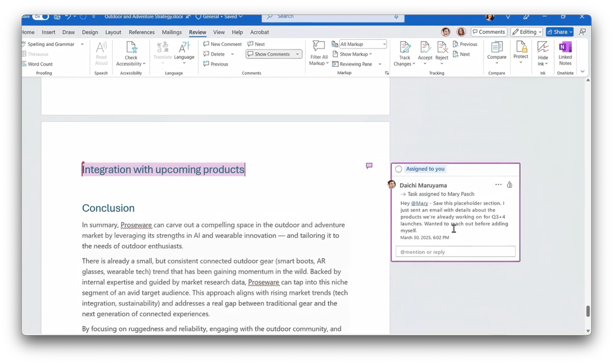Open Compare documents tool
This screenshot has height=364, width=613.
point(496,52)
